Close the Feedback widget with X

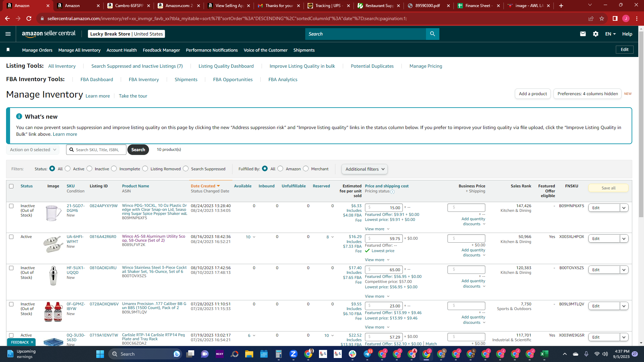pos(32,342)
